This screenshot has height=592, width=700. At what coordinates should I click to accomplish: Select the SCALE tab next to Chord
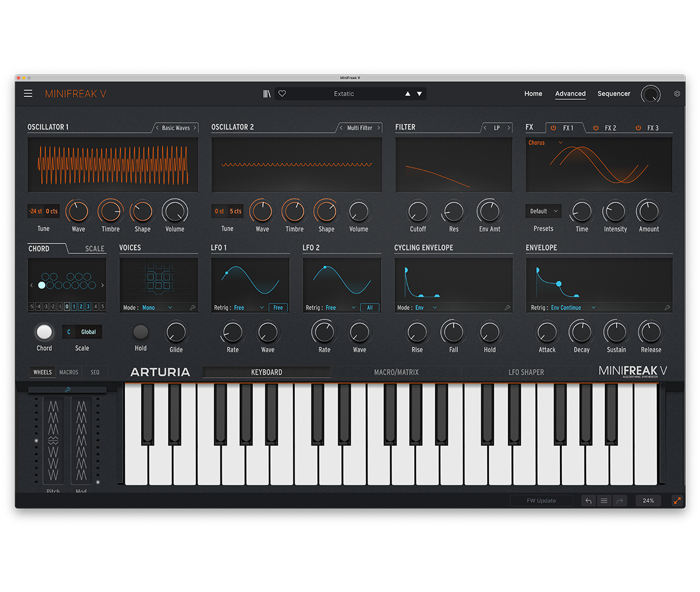click(94, 249)
